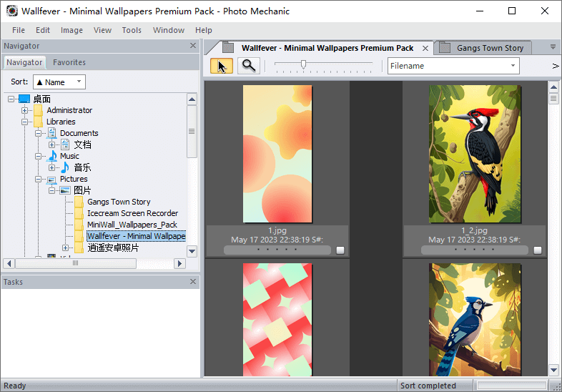Open the Gangs Town Story folder

119,202
